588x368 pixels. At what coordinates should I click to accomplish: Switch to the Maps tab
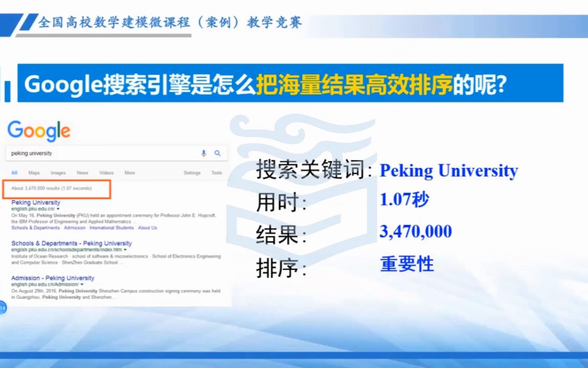[34, 173]
